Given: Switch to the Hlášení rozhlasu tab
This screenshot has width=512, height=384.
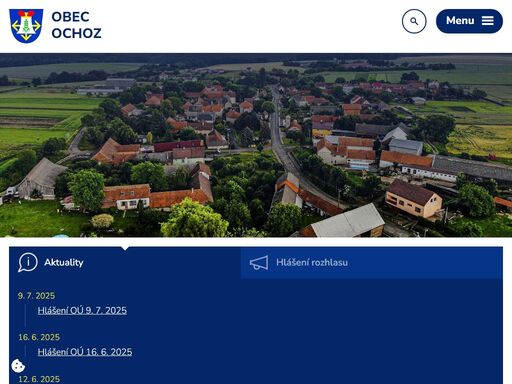Looking at the screenshot, I should [372, 263].
